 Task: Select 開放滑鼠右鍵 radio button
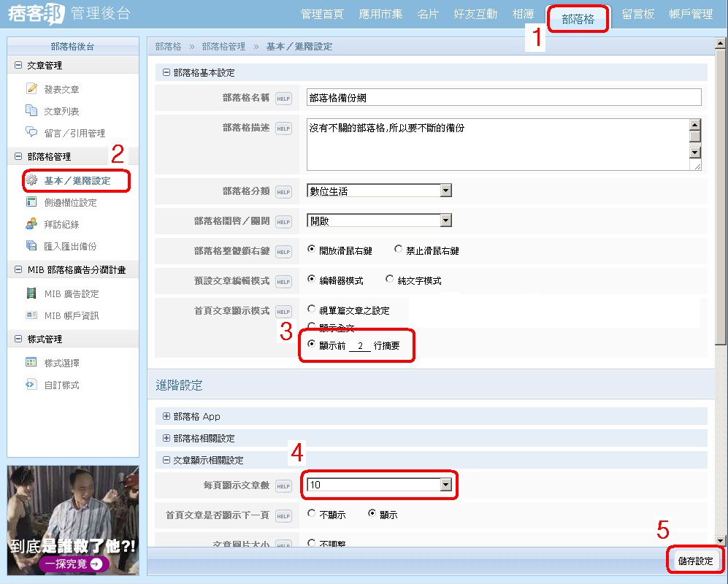pyautogui.click(x=312, y=249)
